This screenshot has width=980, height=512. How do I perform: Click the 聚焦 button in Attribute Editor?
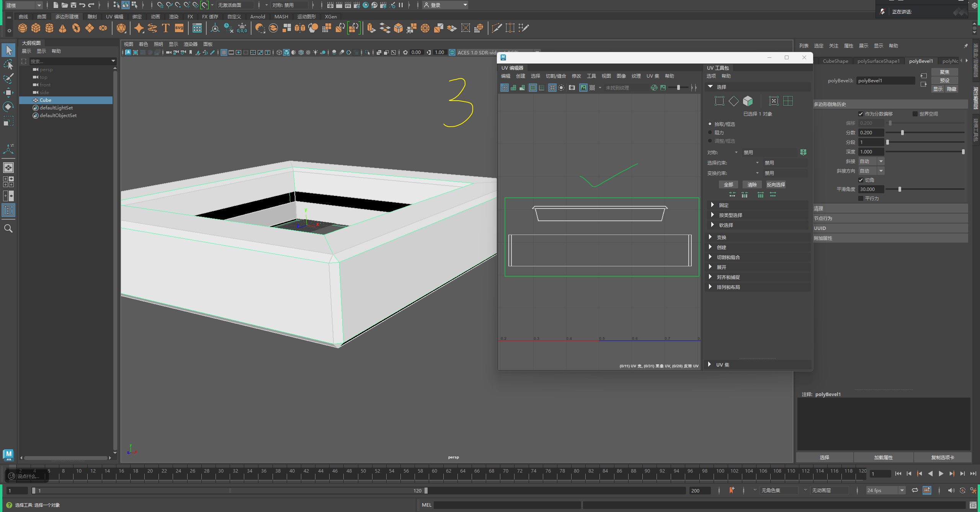[x=944, y=72]
